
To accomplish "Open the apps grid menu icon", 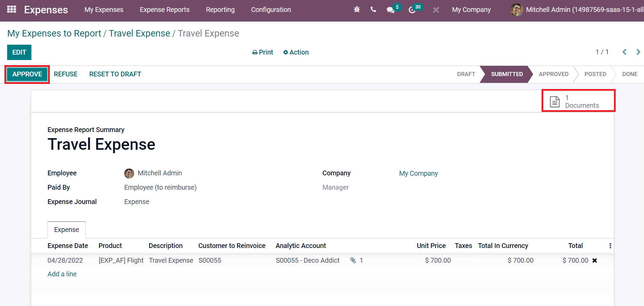I will 12,9.
